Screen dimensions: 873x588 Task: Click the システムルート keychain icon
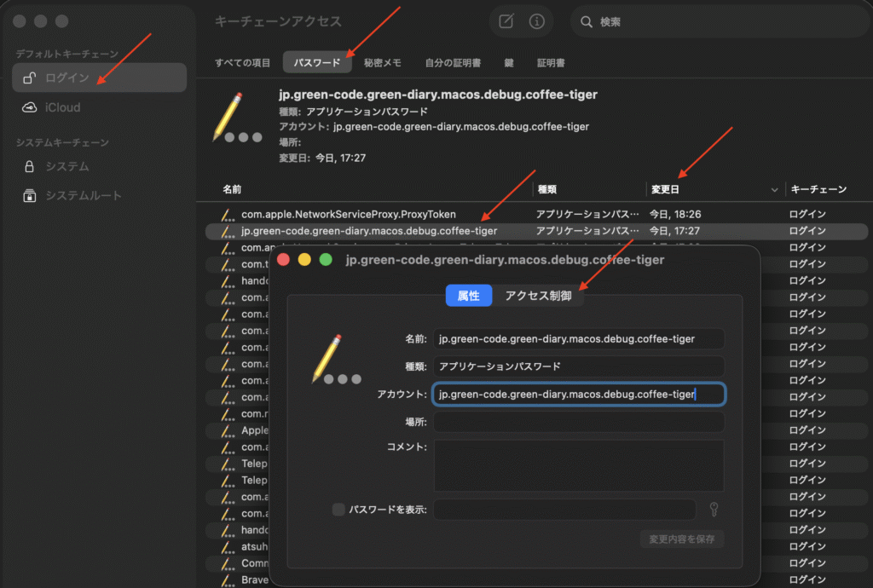[x=29, y=196]
